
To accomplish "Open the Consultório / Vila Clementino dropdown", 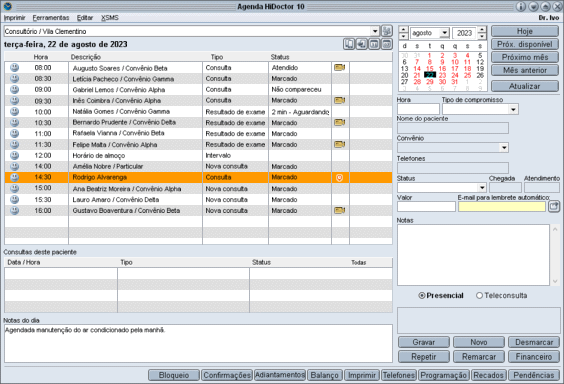I will (375, 31).
